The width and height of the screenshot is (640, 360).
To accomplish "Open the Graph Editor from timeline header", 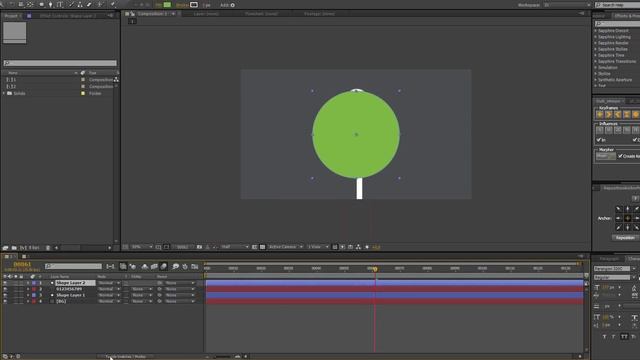I will 195,267.
